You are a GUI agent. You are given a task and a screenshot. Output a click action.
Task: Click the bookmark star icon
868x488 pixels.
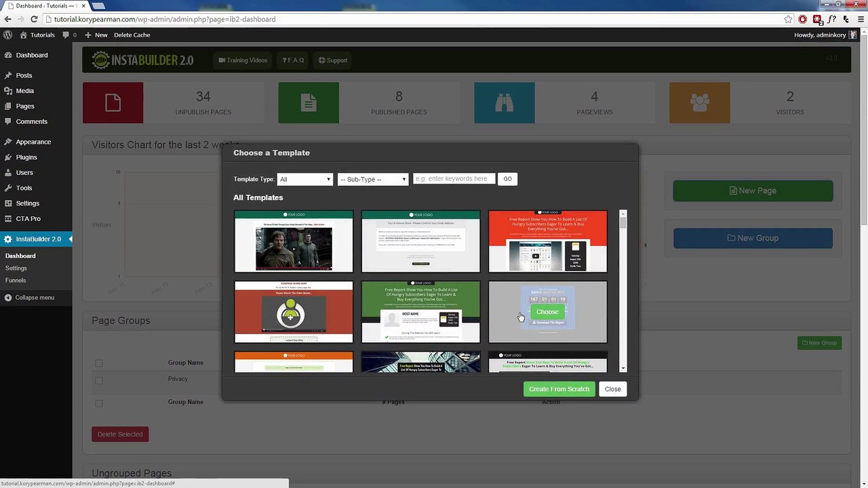(x=788, y=19)
